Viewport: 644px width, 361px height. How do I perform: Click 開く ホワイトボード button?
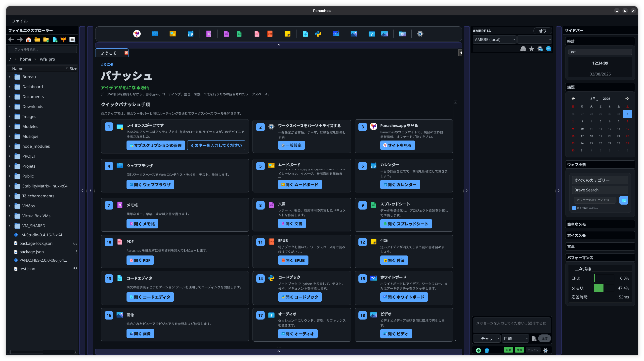click(404, 297)
